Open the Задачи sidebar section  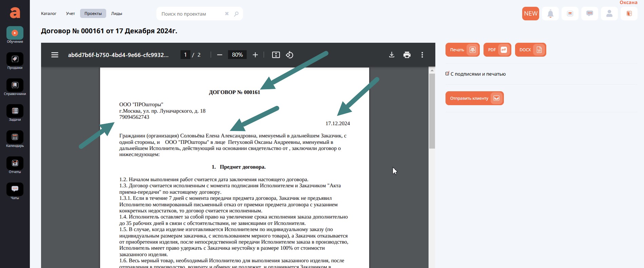(x=15, y=111)
